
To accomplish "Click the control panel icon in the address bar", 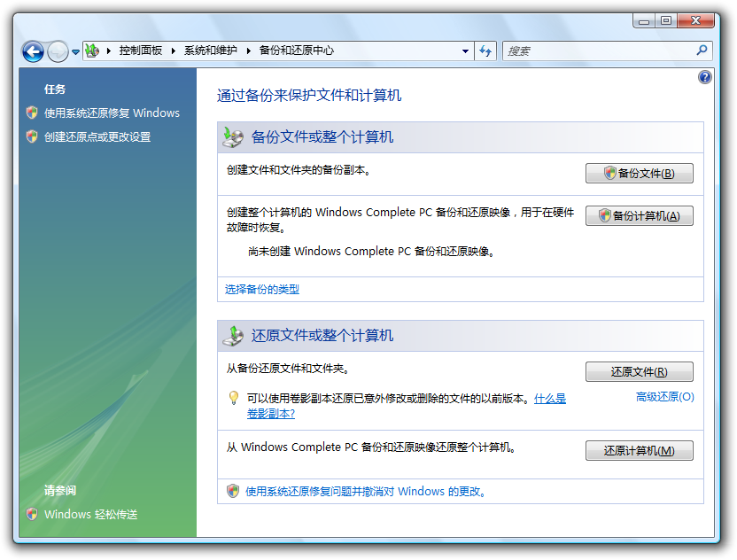I will tap(92, 51).
